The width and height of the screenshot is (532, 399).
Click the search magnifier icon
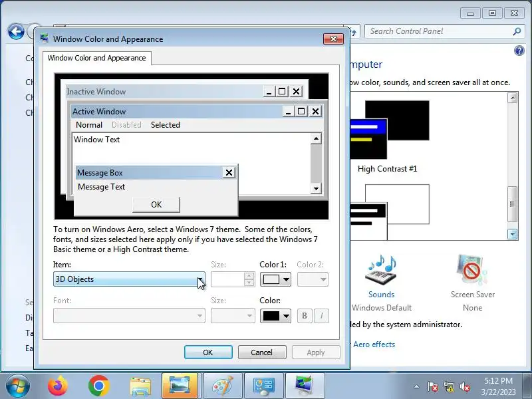[517, 31]
